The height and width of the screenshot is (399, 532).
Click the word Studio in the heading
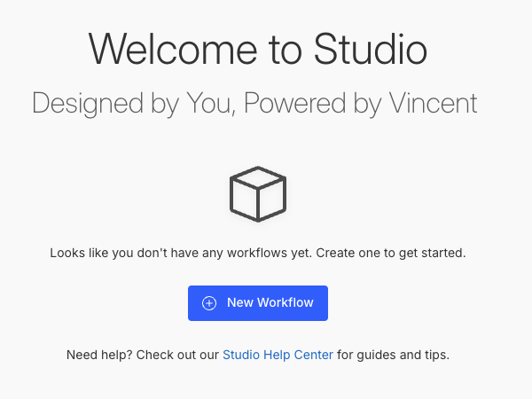[371, 50]
